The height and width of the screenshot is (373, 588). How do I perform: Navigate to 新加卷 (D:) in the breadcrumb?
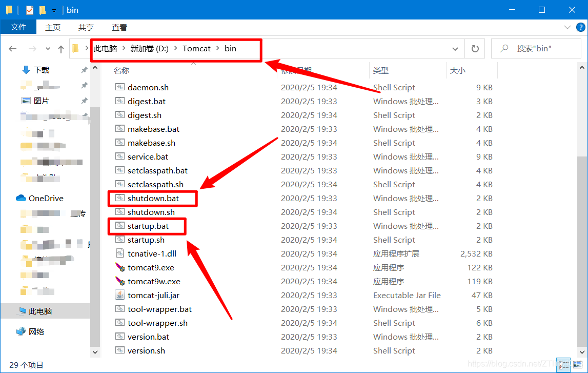(149, 48)
